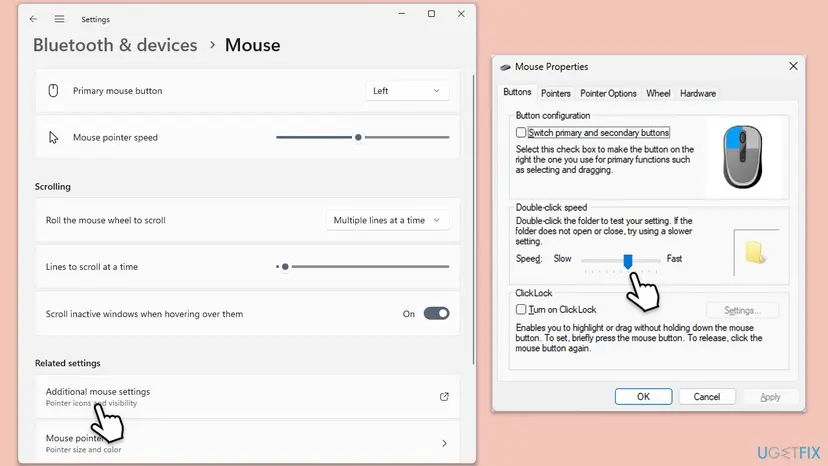Open the Settings hamburger navigation menu
Image resolution: width=828 pixels, height=466 pixels.
(x=59, y=19)
